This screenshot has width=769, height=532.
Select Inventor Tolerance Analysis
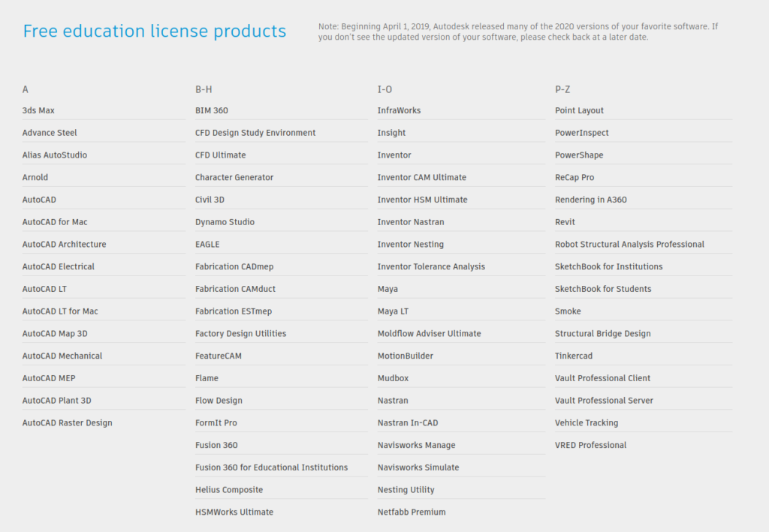click(x=431, y=266)
